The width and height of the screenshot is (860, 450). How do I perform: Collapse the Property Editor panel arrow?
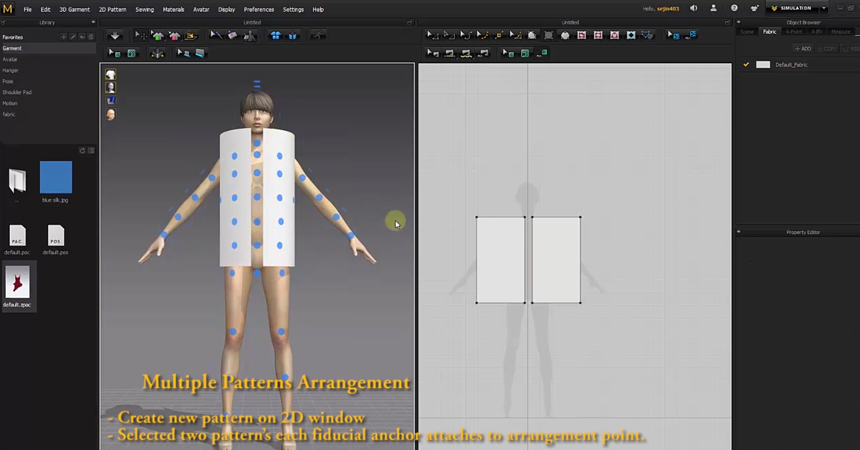pyautogui.click(x=739, y=232)
